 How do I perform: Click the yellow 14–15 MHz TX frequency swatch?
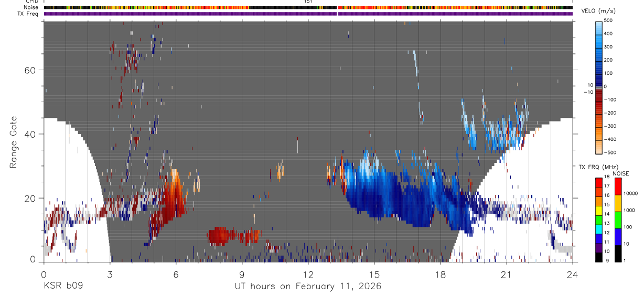pos(599,210)
